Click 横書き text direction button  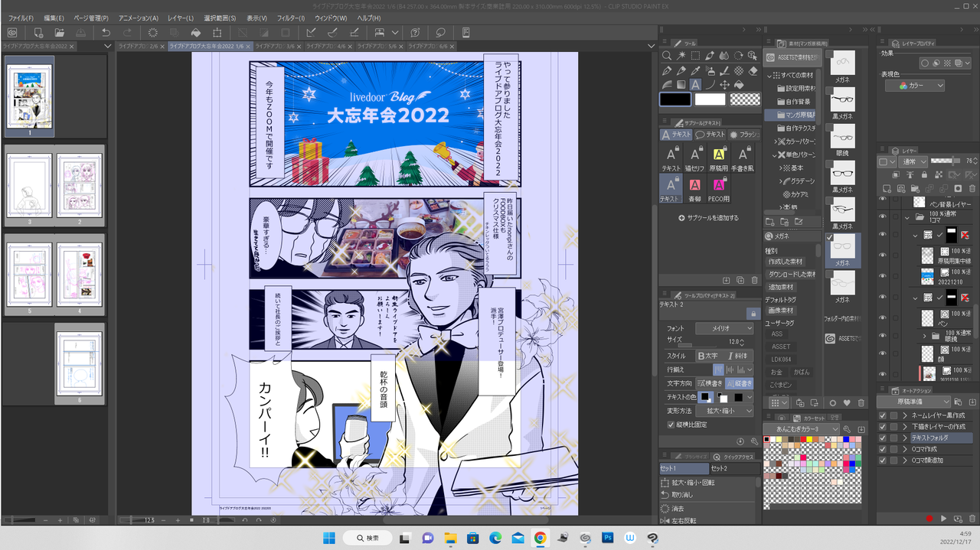(x=709, y=383)
